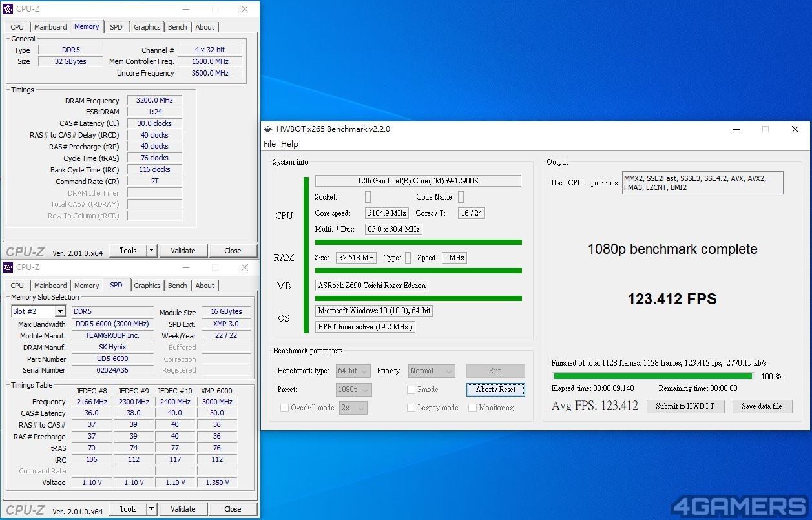Switch to the Graphics tab in the Memory window

pyautogui.click(x=147, y=27)
